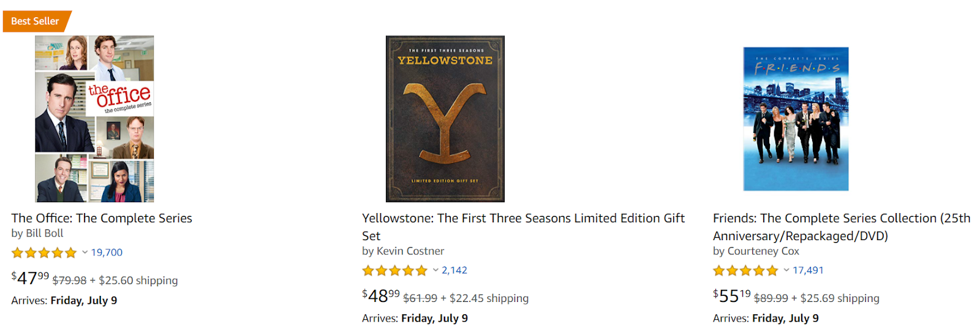Click the Best Seller badge
The height and width of the screenshot is (332, 980).
tap(36, 21)
